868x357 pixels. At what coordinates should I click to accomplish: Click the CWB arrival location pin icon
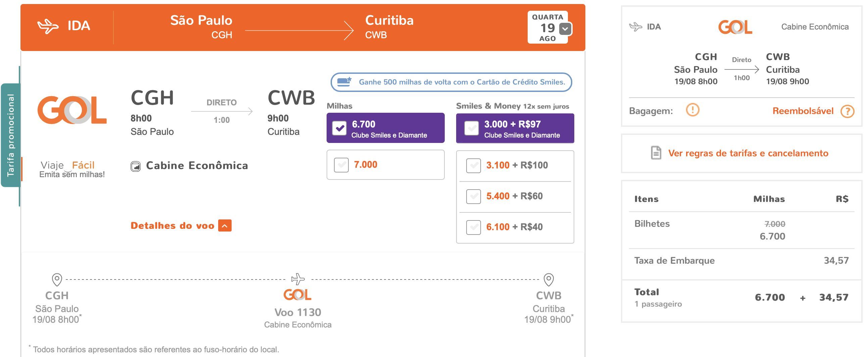coord(548,279)
